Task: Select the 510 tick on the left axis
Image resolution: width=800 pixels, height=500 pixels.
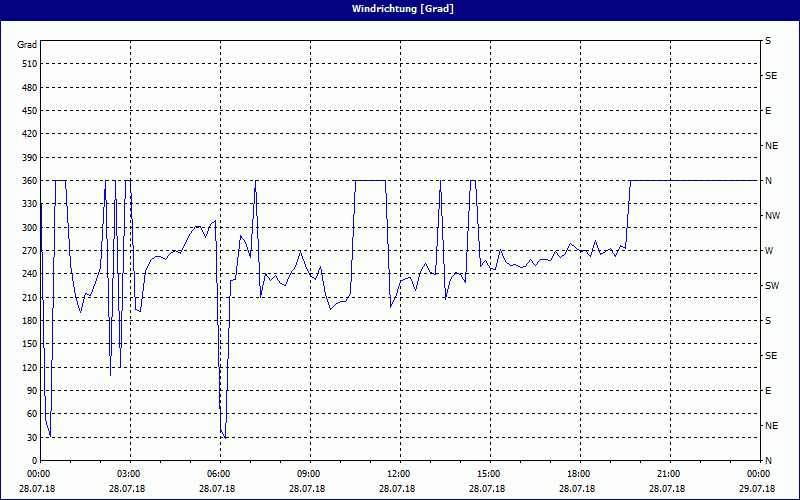Action: 27,64
